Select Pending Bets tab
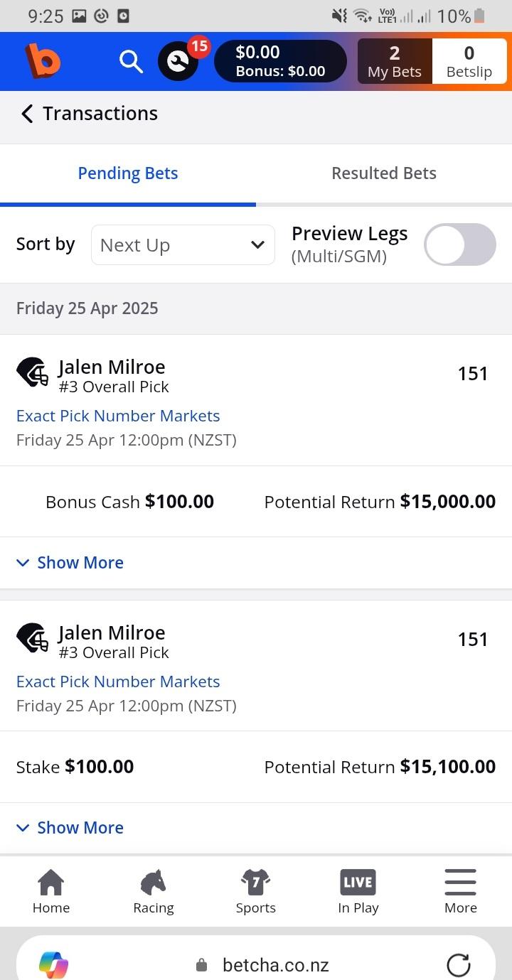Viewport: 512px width, 980px height. (128, 173)
